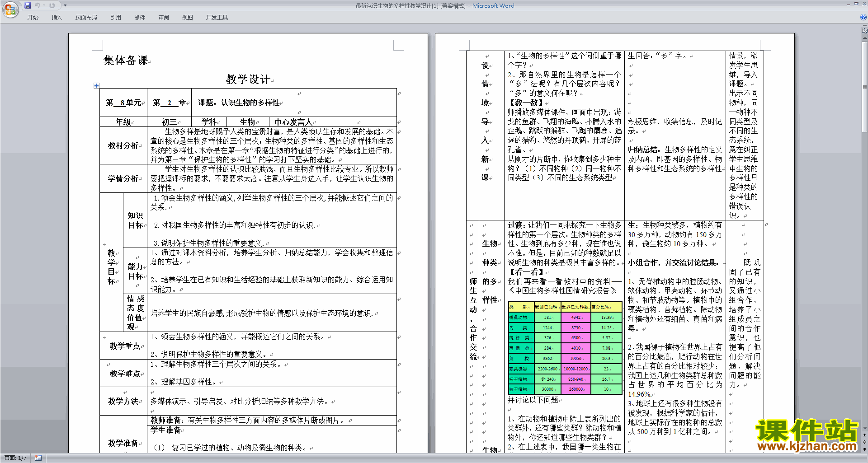Click the title 教学设计
Screen dimensions: 868x463
click(x=248, y=80)
